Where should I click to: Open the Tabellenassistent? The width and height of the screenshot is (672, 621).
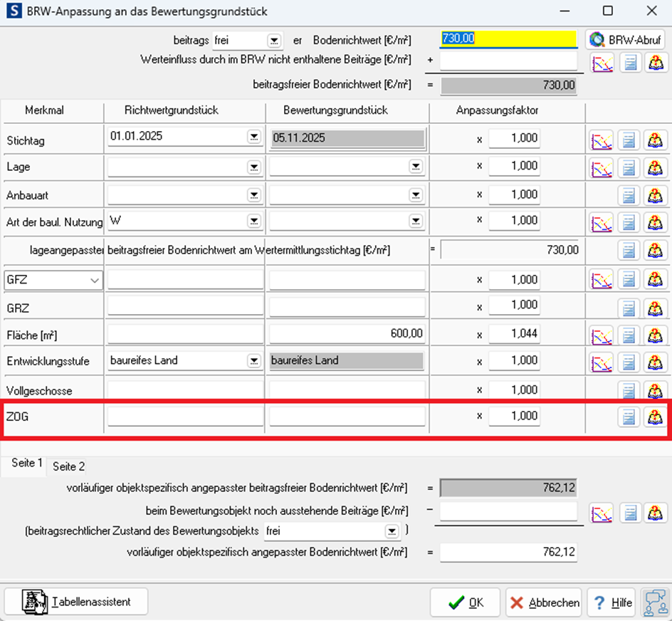pos(77,602)
